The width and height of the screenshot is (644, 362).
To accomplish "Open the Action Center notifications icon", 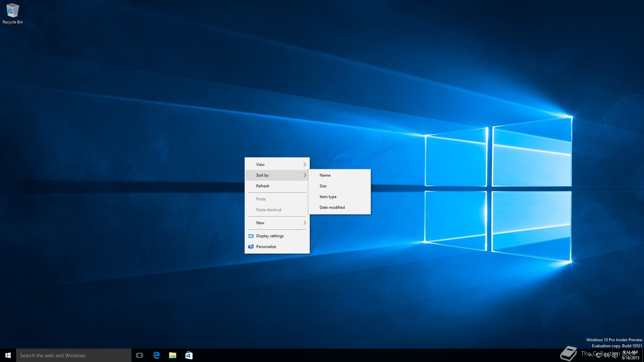I will (615, 355).
